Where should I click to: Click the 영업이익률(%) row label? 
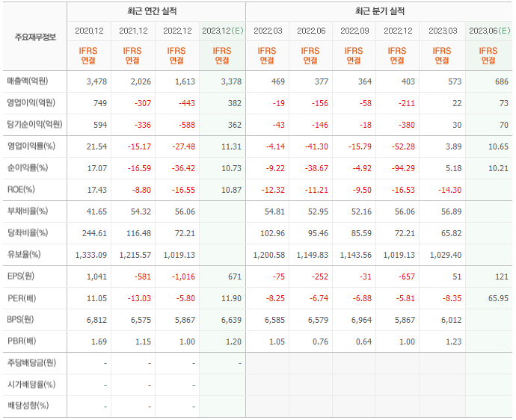[x=31, y=146]
